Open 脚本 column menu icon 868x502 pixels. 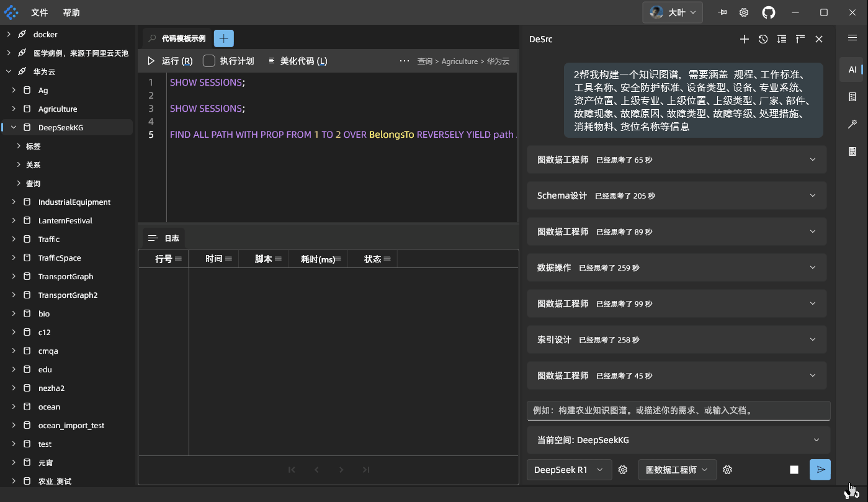coord(278,259)
